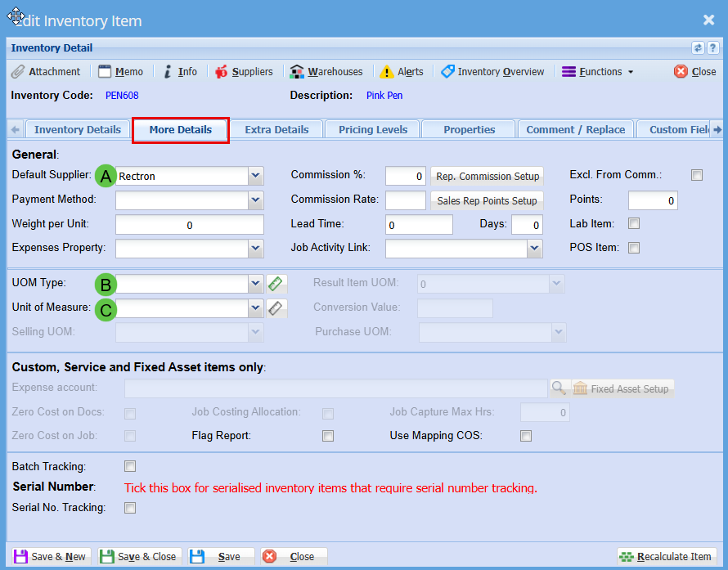
Task: Open Inventory Overview from toolbar
Action: 447,72
